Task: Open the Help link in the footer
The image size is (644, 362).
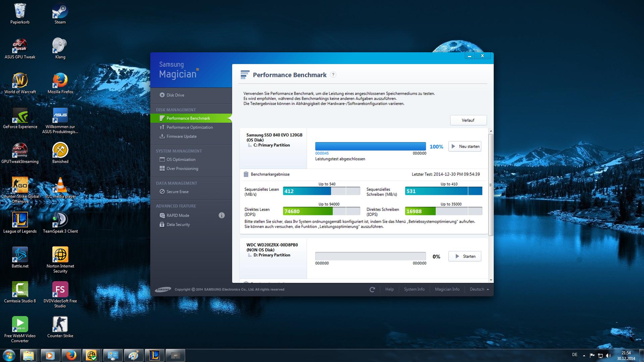Action: 389,290
